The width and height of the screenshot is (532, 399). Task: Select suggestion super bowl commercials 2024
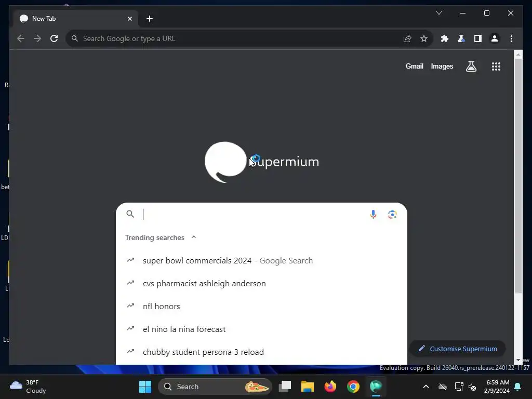[x=261, y=261]
